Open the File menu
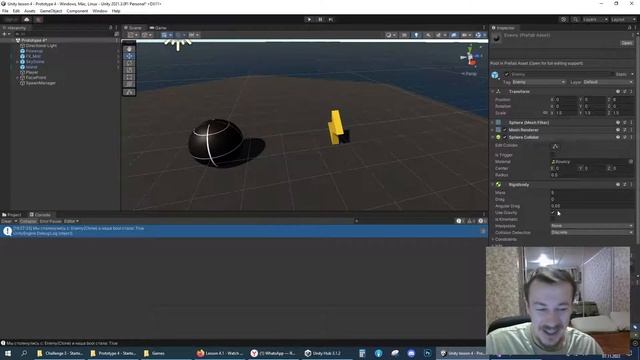 [5, 11]
